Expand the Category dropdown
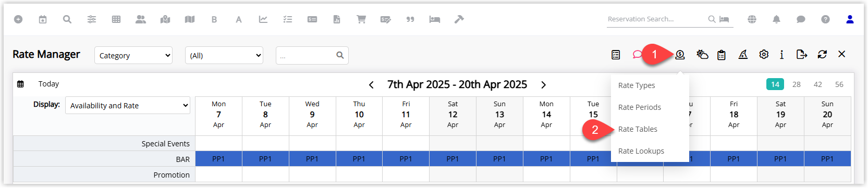Viewport: 868px width, 188px height. 133,55
